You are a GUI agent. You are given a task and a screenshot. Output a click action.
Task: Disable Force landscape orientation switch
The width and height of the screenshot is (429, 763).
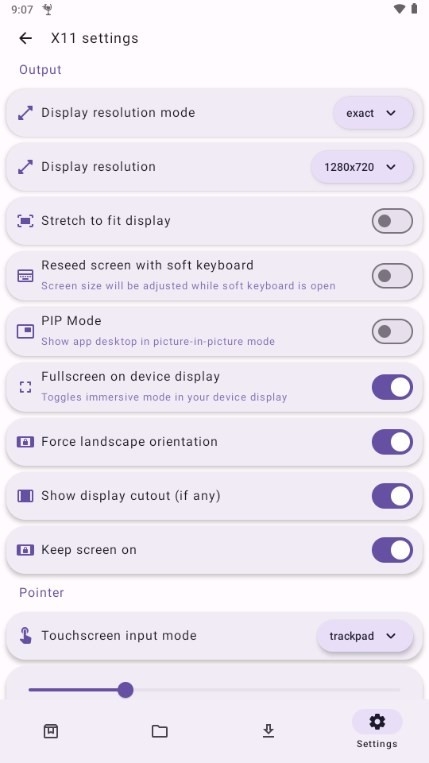coord(392,442)
